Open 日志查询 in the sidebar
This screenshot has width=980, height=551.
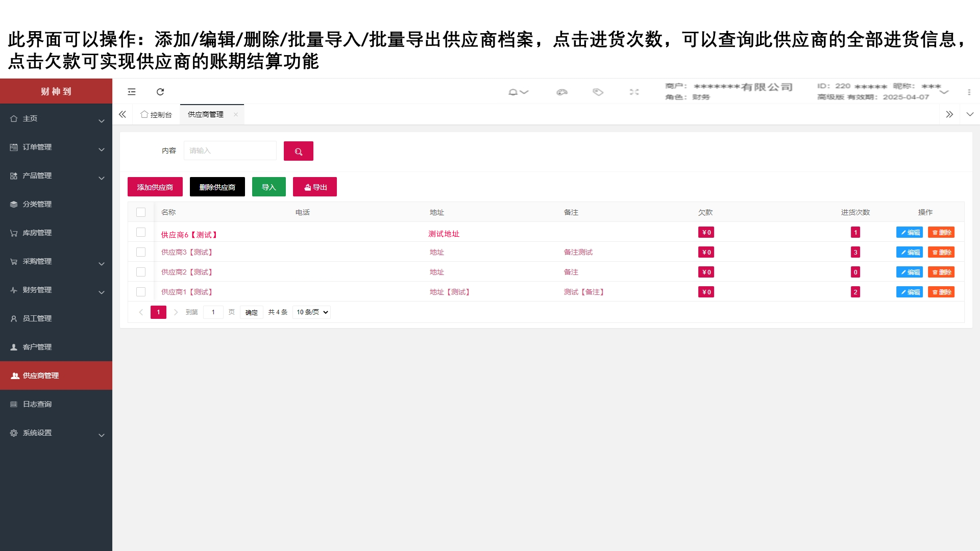point(37,404)
